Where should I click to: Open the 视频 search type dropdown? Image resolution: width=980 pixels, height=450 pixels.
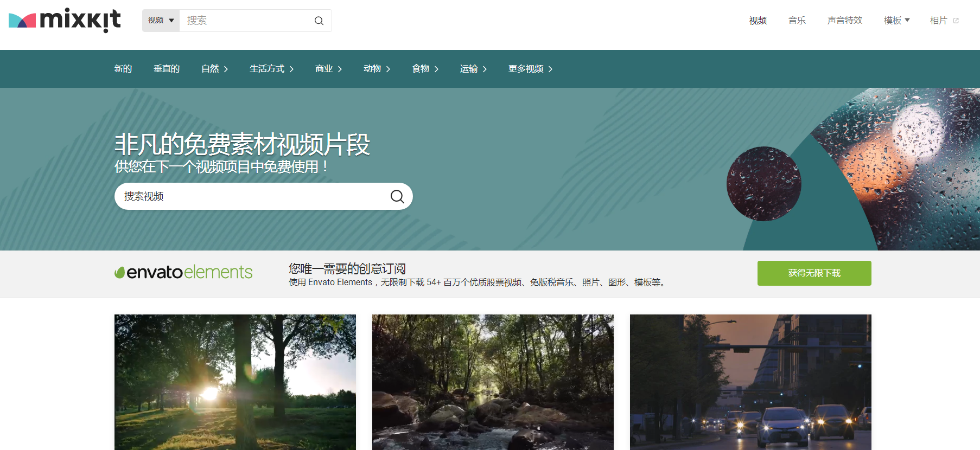161,21
